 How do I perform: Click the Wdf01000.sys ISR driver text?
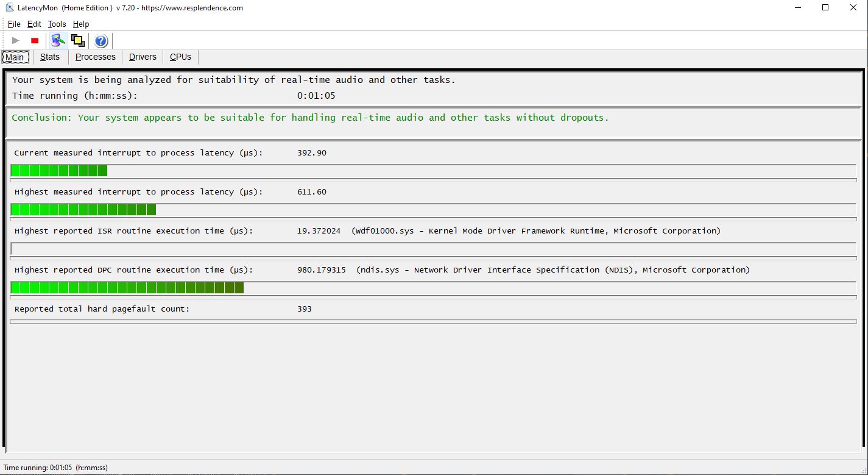[536, 231]
